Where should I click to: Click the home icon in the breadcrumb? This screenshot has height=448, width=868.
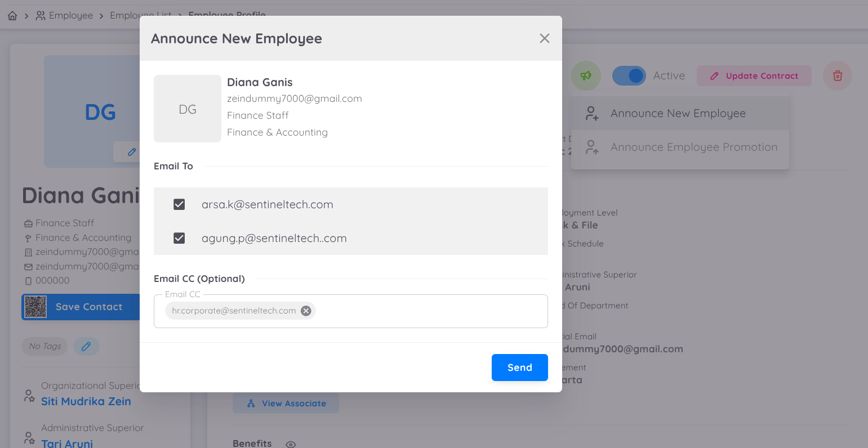pyautogui.click(x=12, y=15)
